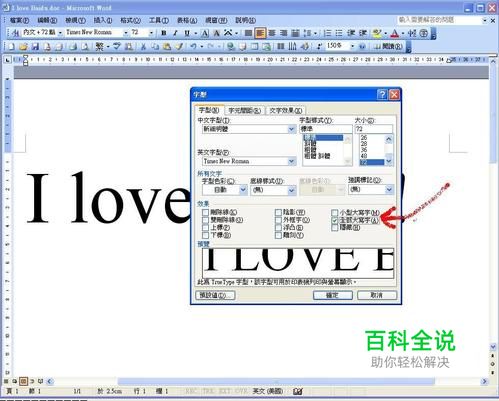Image resolution: width=499 pixels, height=401 pixels.
Task: Click the Format Painter brush icon
Action: (x=179, y=46)
